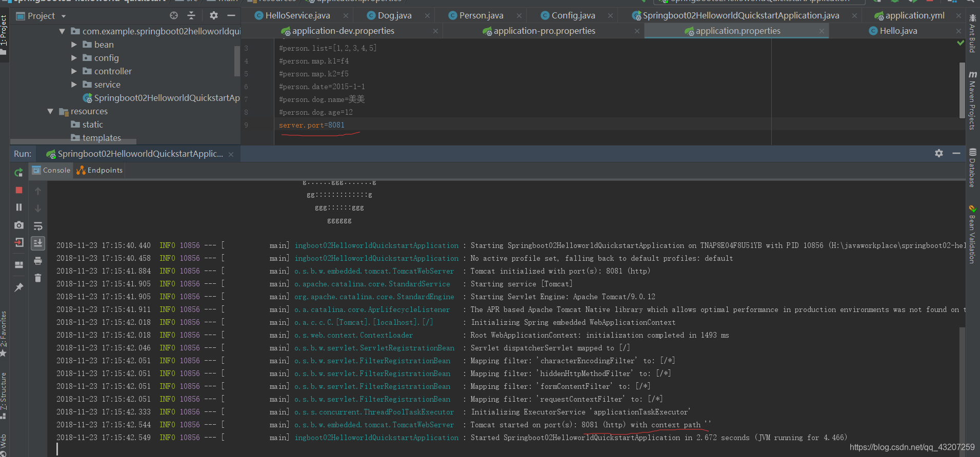
Task: Jump down the stack trace arrow
Action: [x=38, y=209]
